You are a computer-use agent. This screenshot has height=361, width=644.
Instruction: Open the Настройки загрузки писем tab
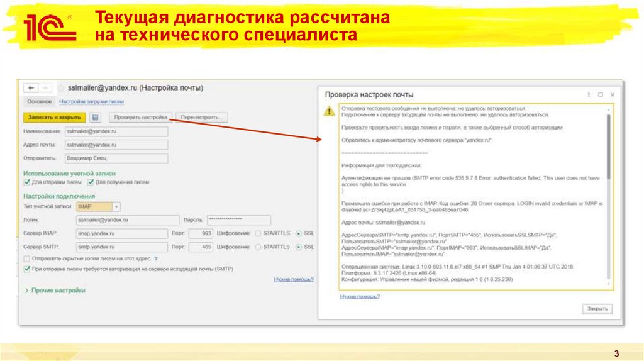pos(91,101)
